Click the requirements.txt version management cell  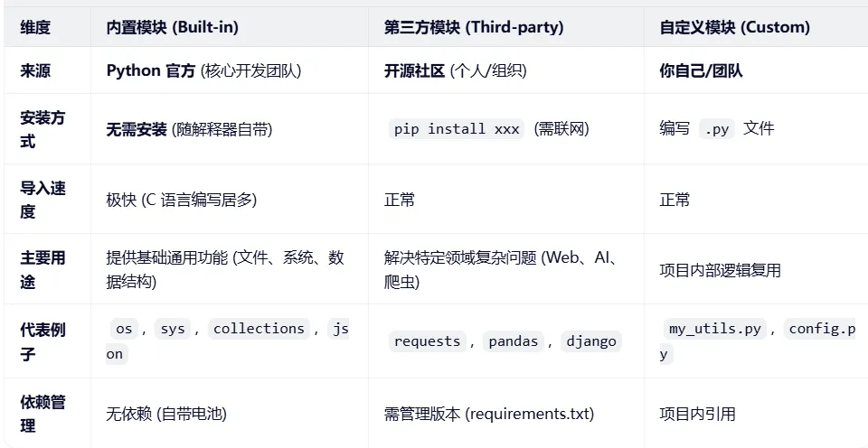coord(488,414)
